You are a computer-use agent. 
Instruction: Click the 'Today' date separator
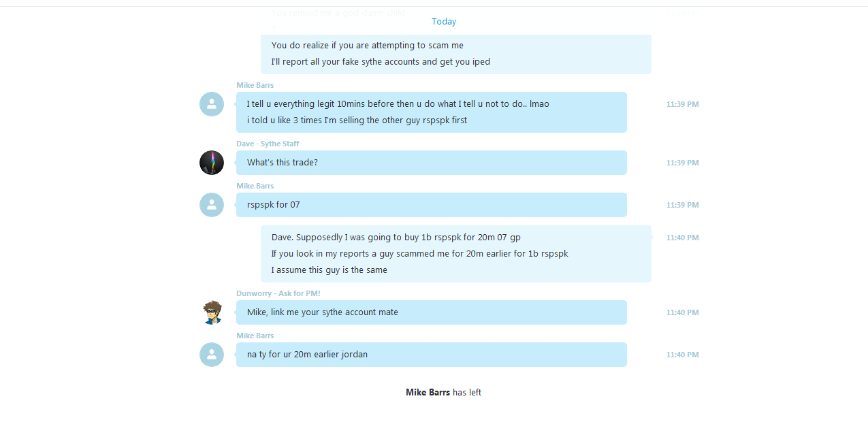click(x=444, y=22)
